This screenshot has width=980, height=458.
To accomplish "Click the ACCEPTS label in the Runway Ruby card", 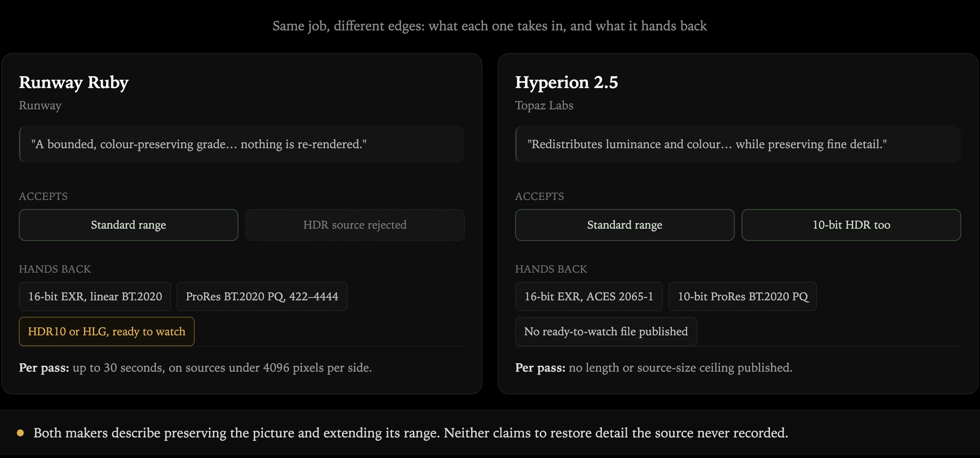I will pos(43,196).
